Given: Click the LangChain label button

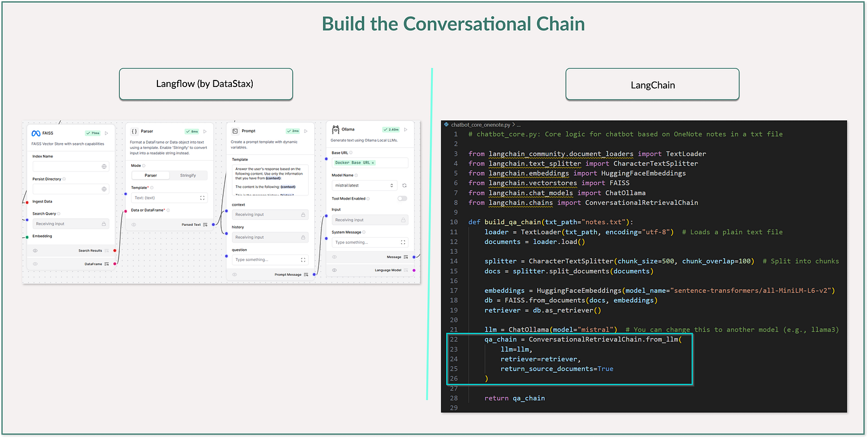Looking at the screenshot, I should pos(652,84).
